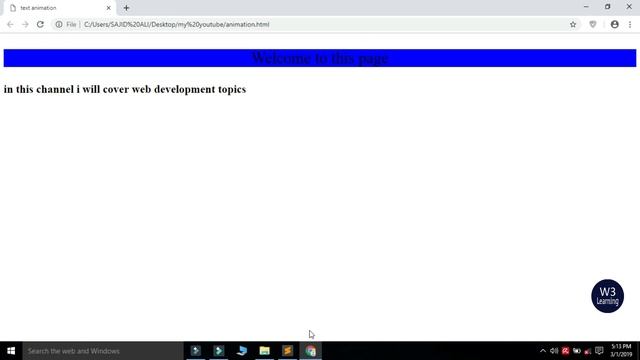Open the shield extension icon
The height and width of the screenshot is (360, 640).
pos(593,24)
